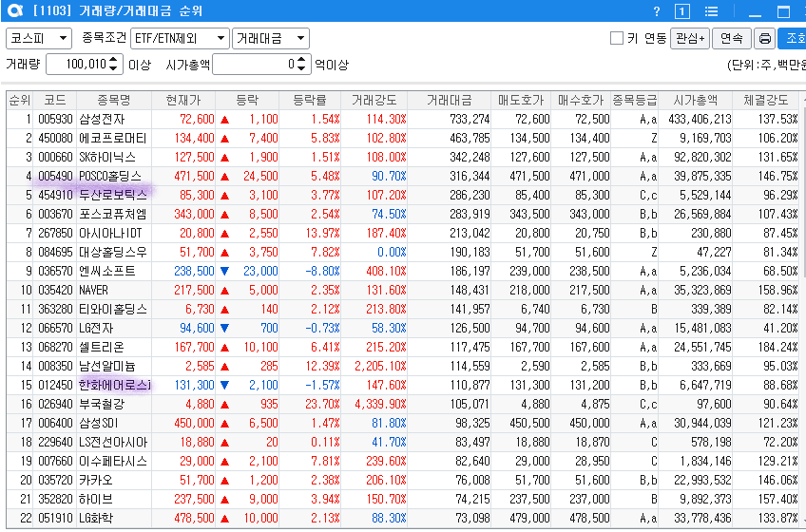Open the ETF/ETN제외 condition dropdown
806x532 pixels.
coord(180,39)
